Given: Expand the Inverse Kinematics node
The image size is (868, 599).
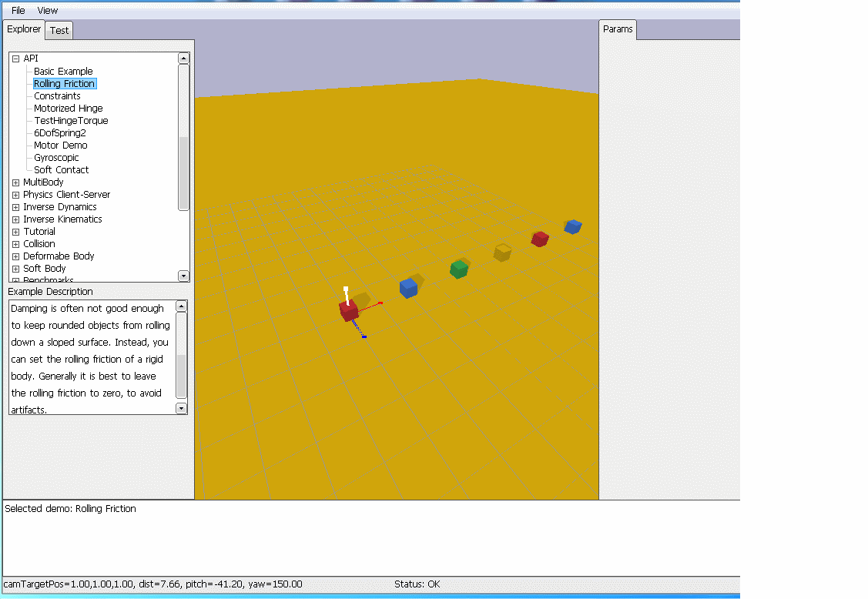Looking at the screenshot, I should pos(16,219).
